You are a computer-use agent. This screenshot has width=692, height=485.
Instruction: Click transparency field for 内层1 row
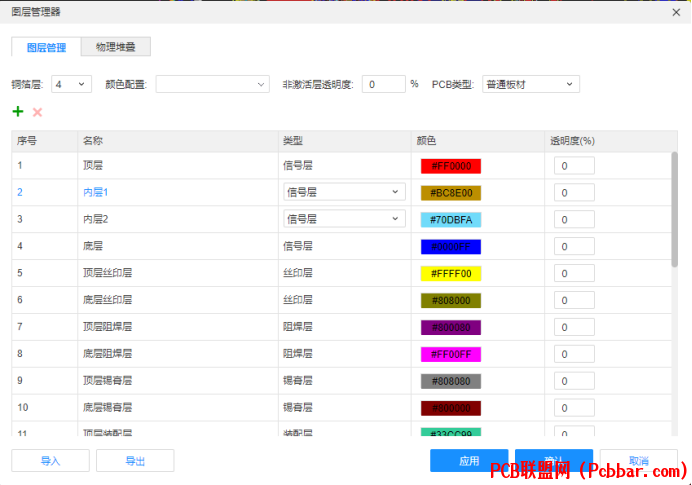click(x=574, y=193)
